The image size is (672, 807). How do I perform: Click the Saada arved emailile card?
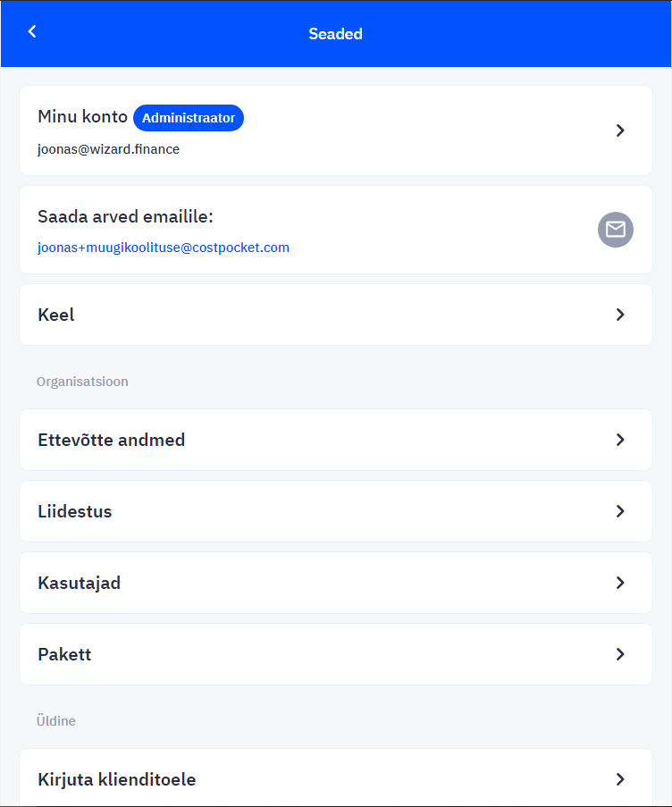336,230
